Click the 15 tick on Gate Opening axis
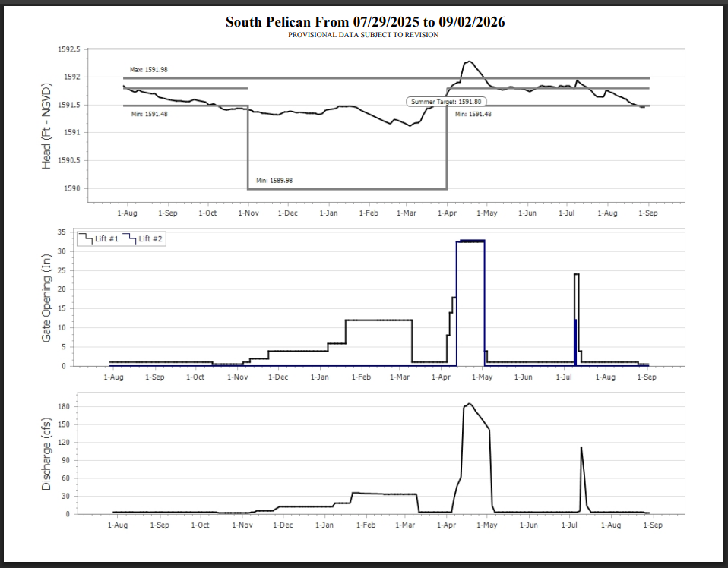 [62, 308]
